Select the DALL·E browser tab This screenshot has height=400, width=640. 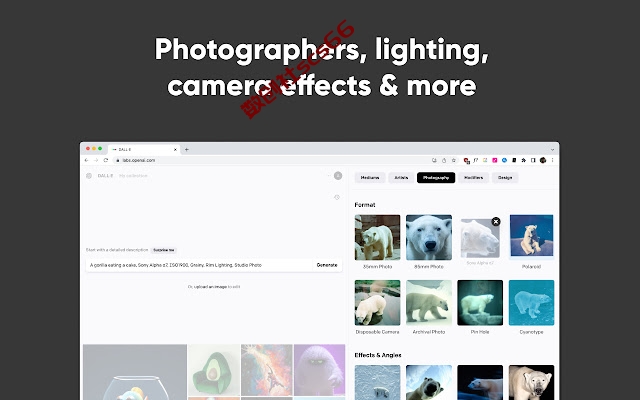[x=144, y=150]
